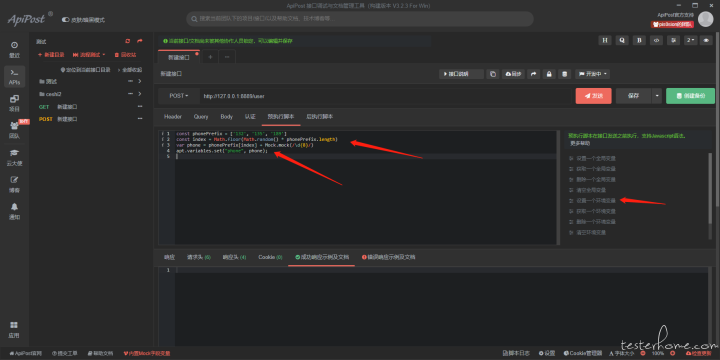The height and width of the screenshot is (360, 720).
Task: Click the green 创建备份 button
Action: pos(690,96)
